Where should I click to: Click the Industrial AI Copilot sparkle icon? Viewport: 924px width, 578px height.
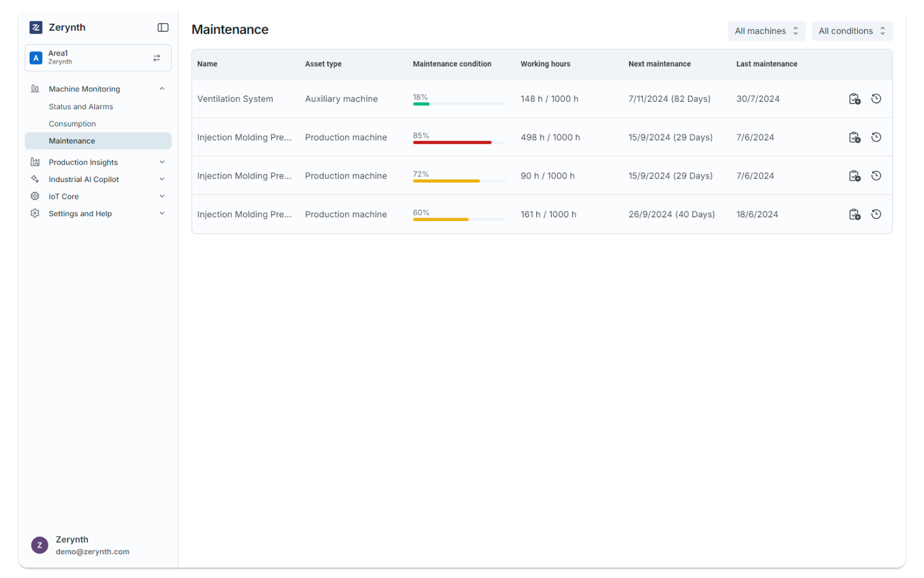[35, 179]
